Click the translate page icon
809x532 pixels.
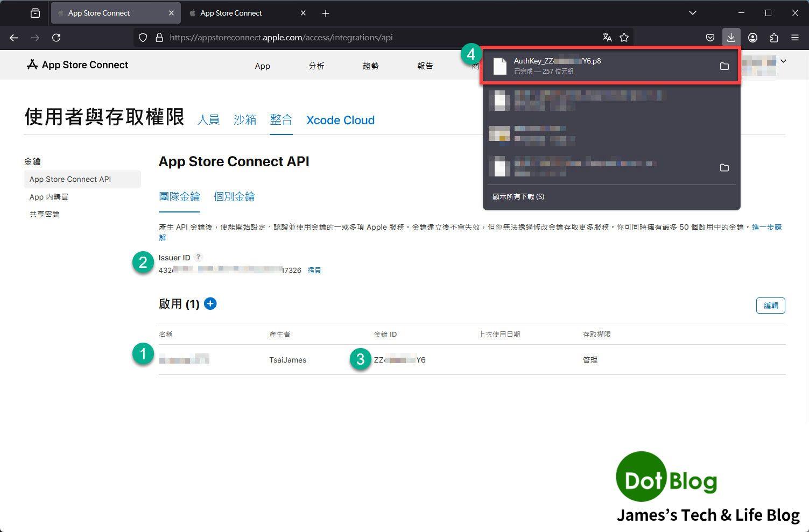tap(607, 38)
